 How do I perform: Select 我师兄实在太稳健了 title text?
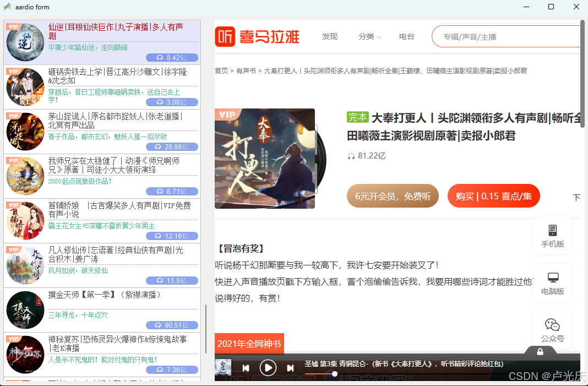point(114,165)
